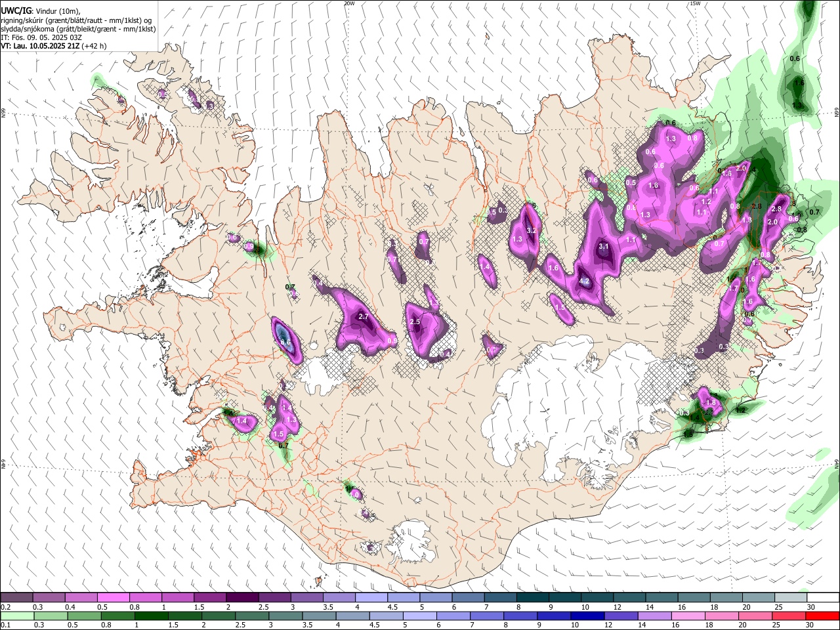
Task: Pick upper legend swatch between 8 and 9
Action: pyautogui.click(x=533, y=598)
